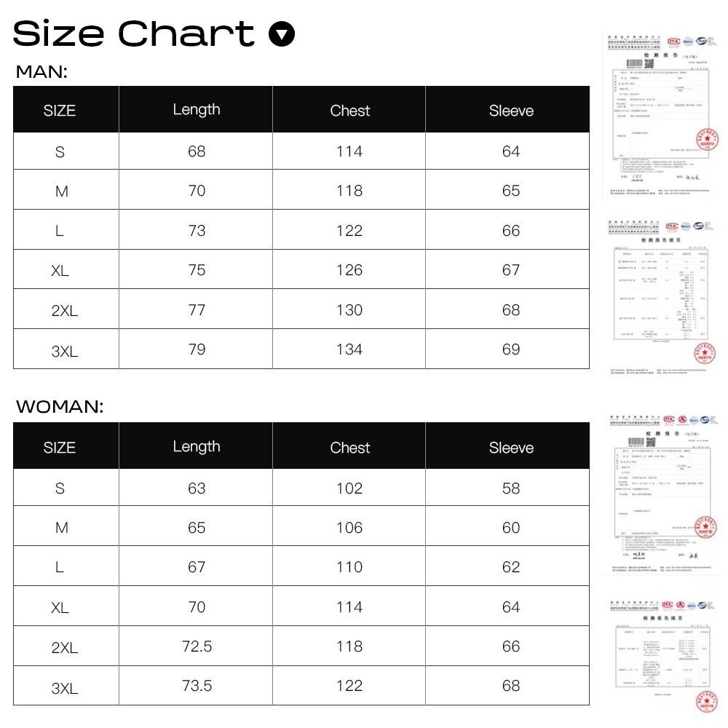This screenshot has height=728, width=728.
Task: Click the Chest header in the men's table
Action: (x=349, y=111)
